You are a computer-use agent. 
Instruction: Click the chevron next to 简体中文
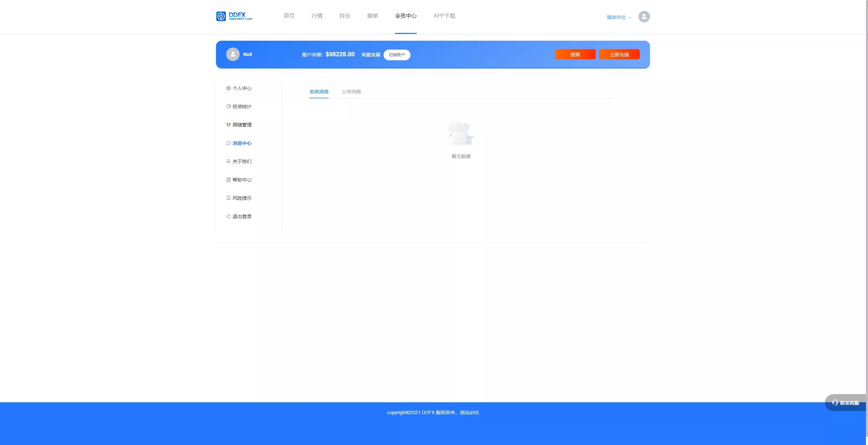tap(630, 18)
